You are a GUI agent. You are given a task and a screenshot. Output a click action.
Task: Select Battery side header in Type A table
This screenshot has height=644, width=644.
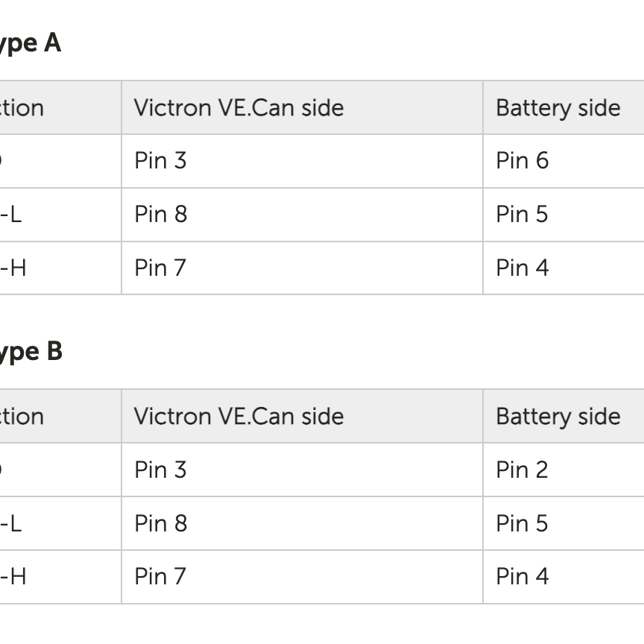(558, 108)
